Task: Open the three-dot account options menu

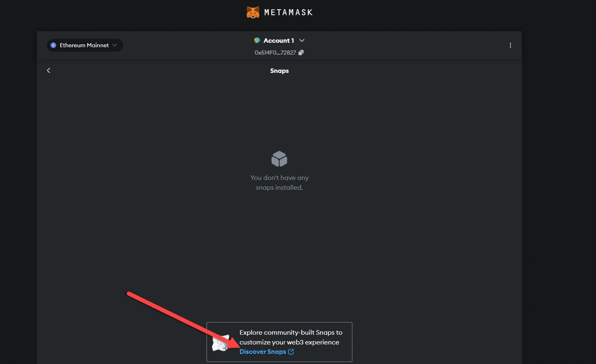Action: [x=510, y=45]
